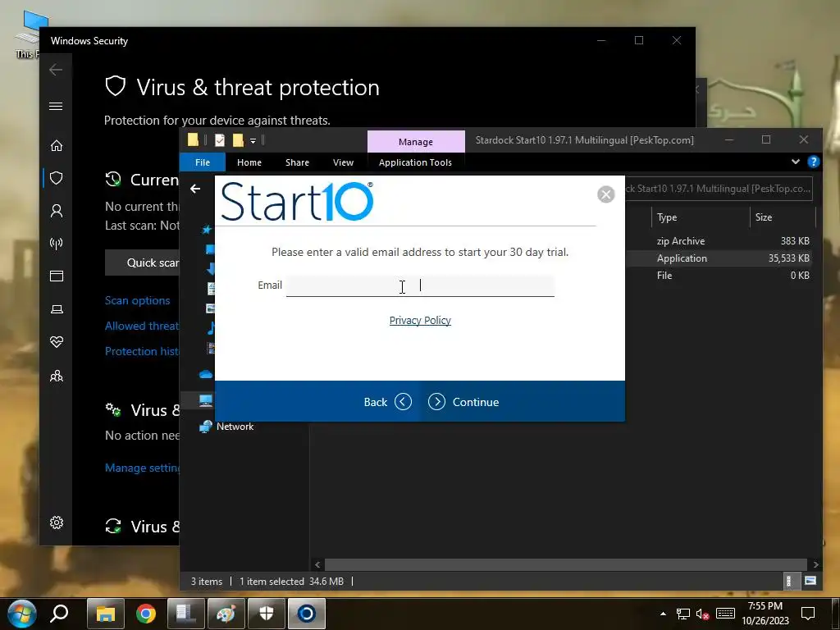The height and width of the screenshot is (630, 840).
Task: Open Start10 taskbar icon
Action: 307,614
